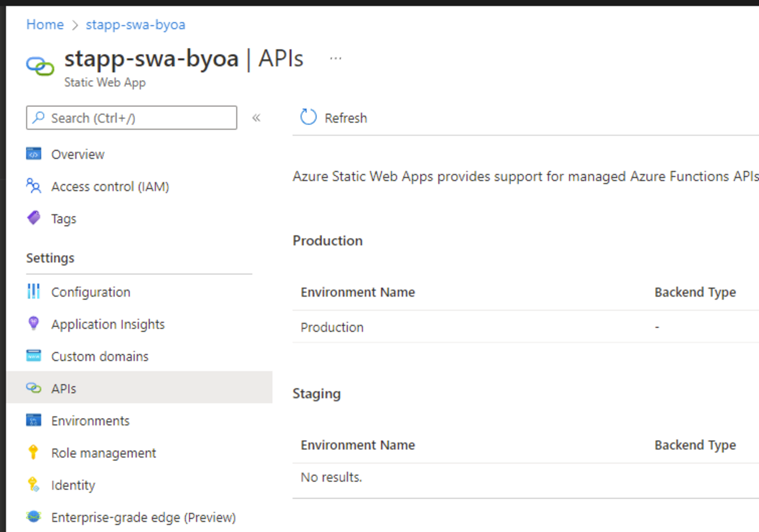Click the Identity key icon
Viewport: 759px width, 532px height.
click(34, 485)
